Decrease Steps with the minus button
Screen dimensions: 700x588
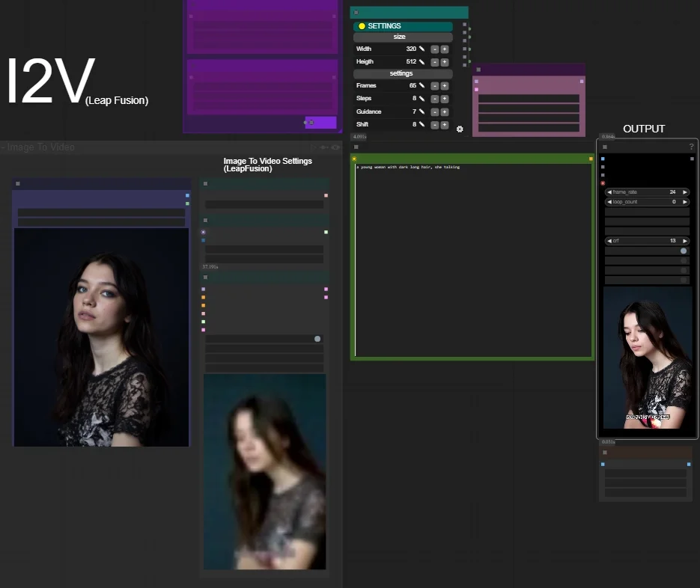point(435,99)
